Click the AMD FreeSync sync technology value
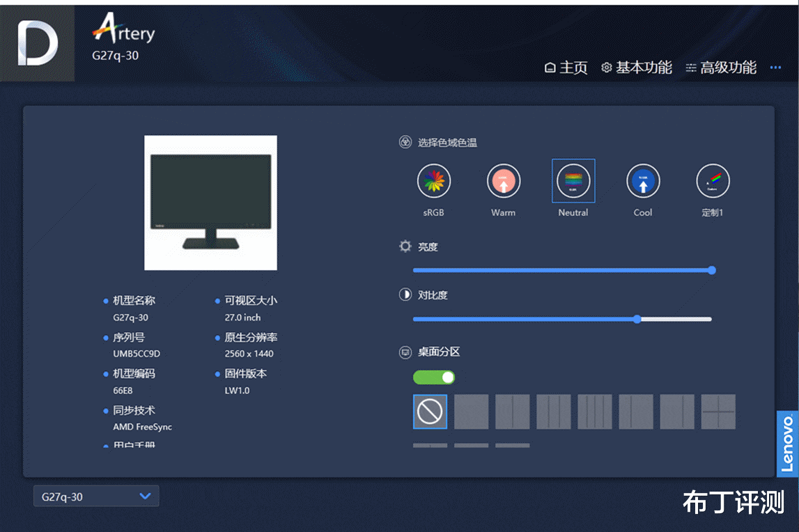 click(142, 427)
